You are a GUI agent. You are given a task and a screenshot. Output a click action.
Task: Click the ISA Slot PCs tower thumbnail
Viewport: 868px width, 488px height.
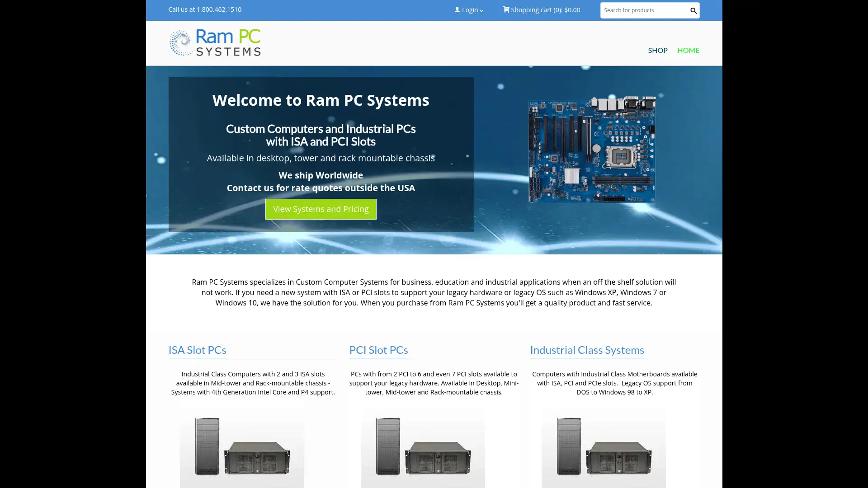(208, 446)
